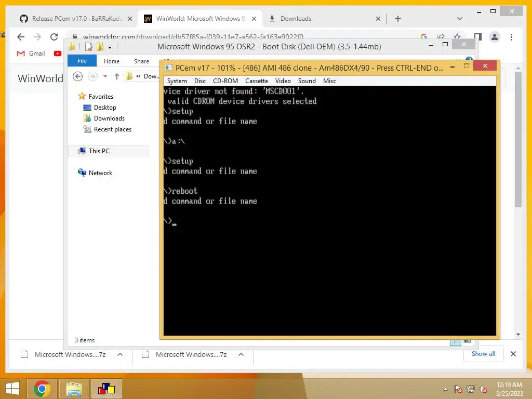Click the Chrome address bar URL
Screen dimensions: 532x399
coord(193,36)
